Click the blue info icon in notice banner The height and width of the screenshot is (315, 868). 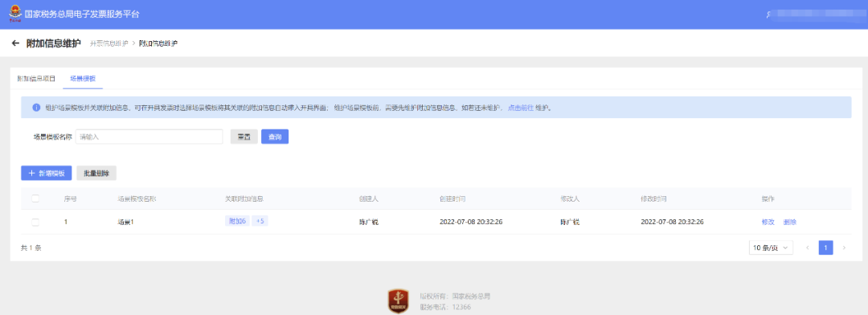coord(36,108)
